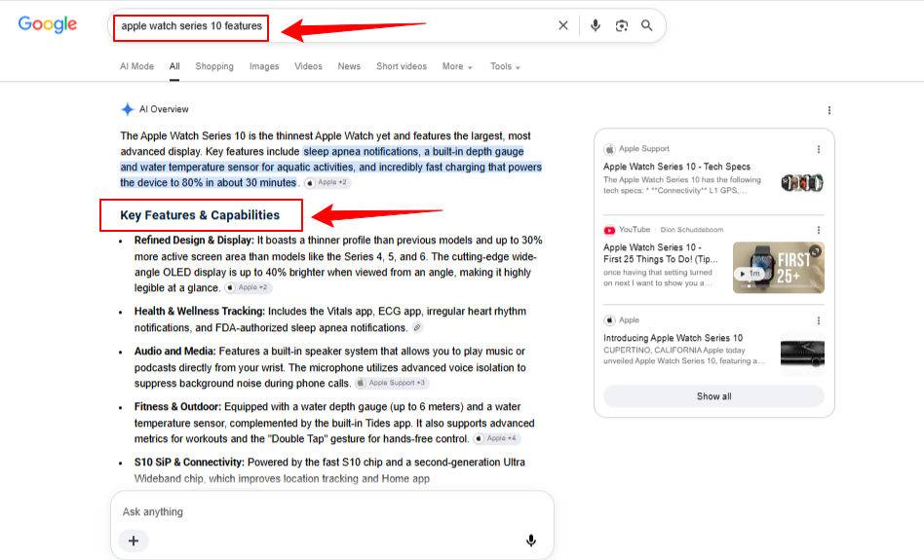Open Google Lens image search icon

[621, 25]
